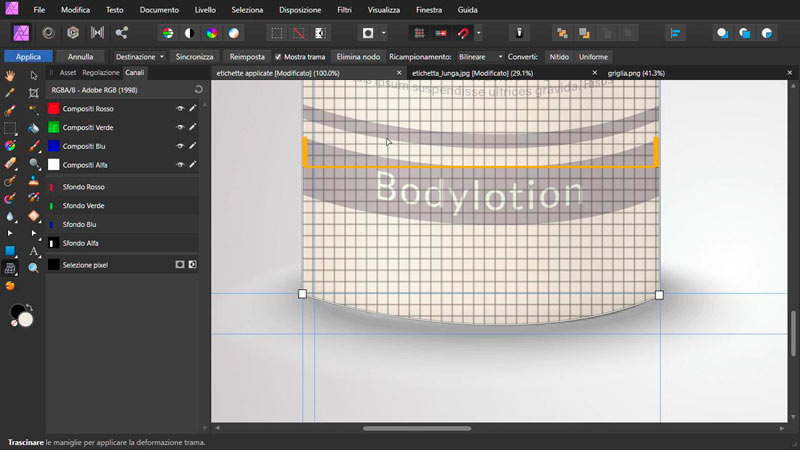800x450 pixels.
Task: Click the secondary cream color swatch
Action: click(x=26, y=320)
